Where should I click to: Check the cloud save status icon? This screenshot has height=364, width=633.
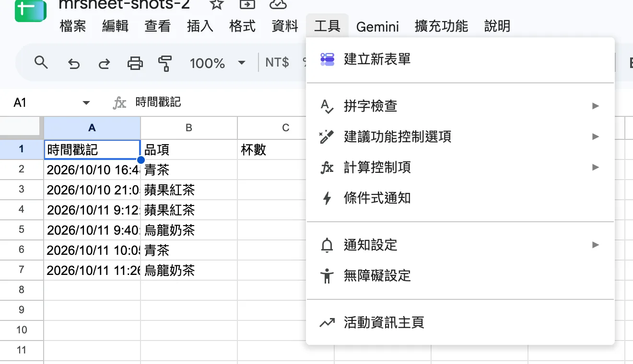[x=278, y=4]
